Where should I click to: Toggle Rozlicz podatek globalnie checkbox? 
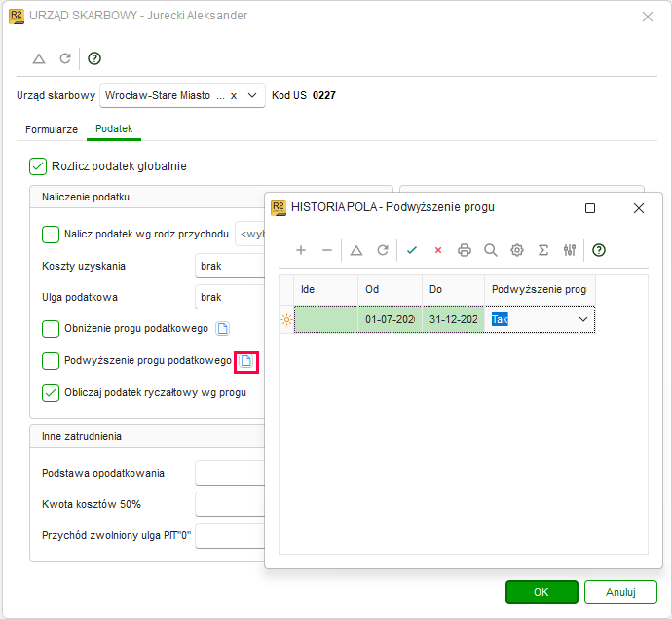point(38,166)
